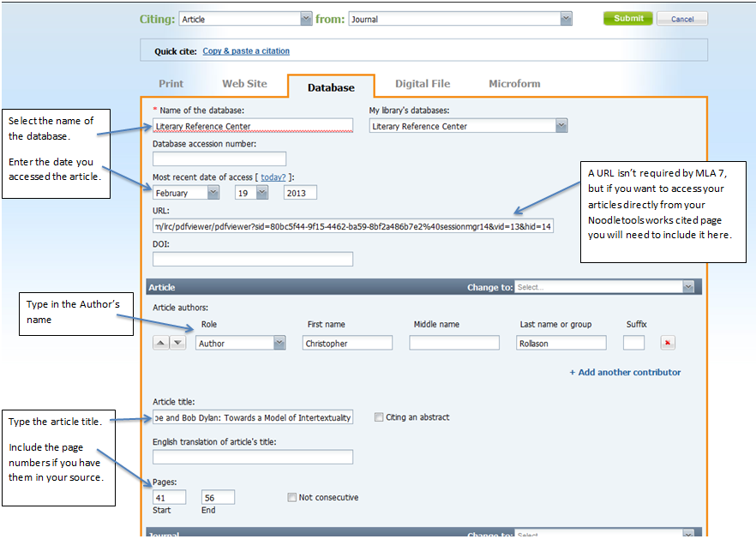Switch to the Print tab
Image resolution: width=756 pixels, height=551 pixels.
point(171,84)
